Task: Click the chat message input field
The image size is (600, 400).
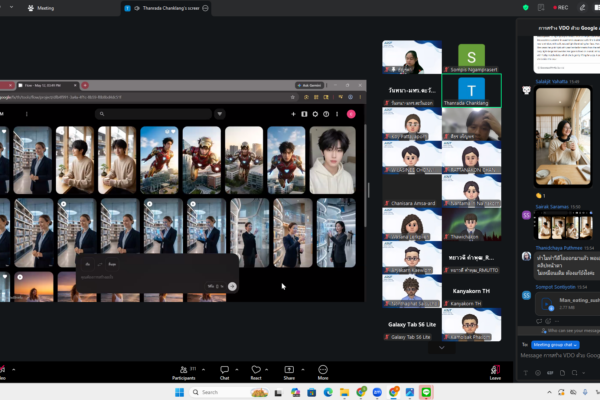Action: (559, 356)
